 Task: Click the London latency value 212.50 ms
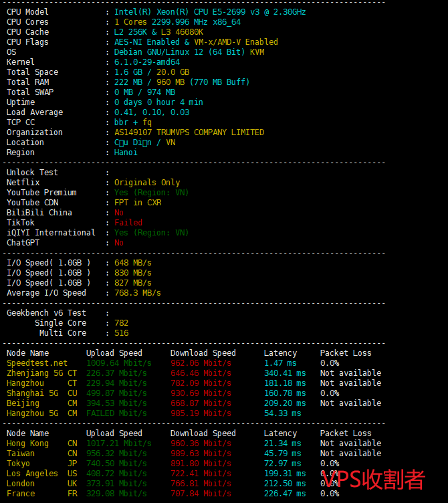[284, 484]
